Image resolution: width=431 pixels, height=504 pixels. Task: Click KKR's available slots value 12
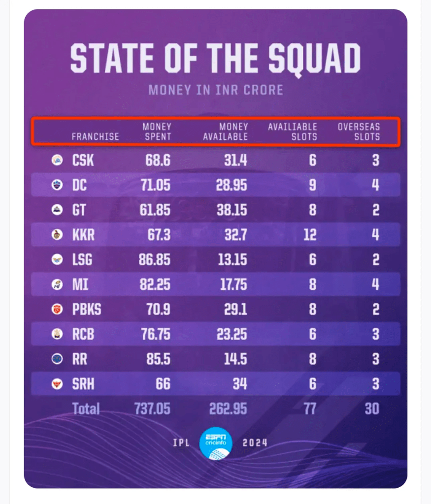pos(310,235)
